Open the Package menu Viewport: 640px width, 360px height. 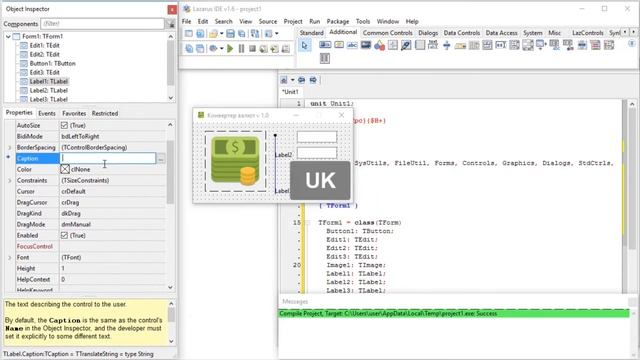tap(338, 21)
